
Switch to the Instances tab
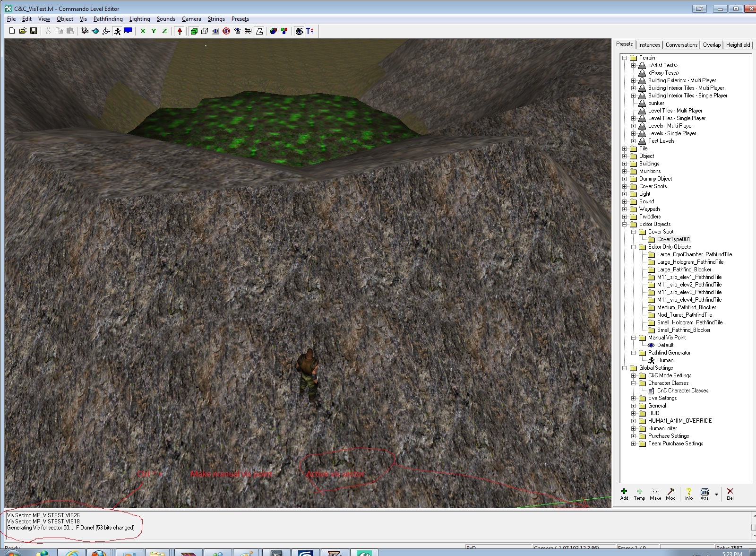click(x=649, y=45)
